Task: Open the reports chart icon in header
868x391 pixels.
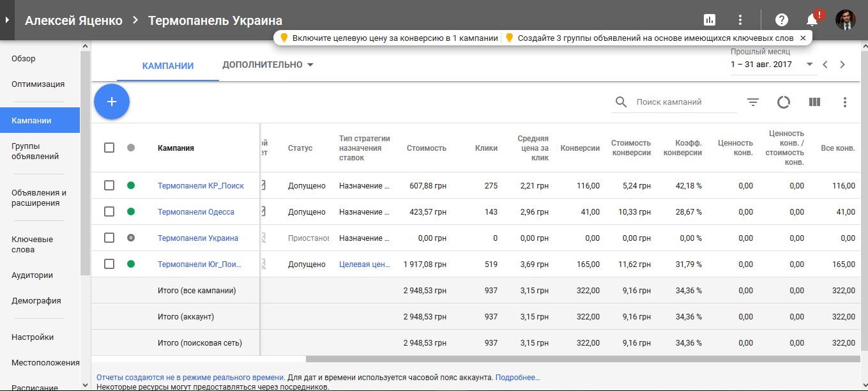Action: 709,20
